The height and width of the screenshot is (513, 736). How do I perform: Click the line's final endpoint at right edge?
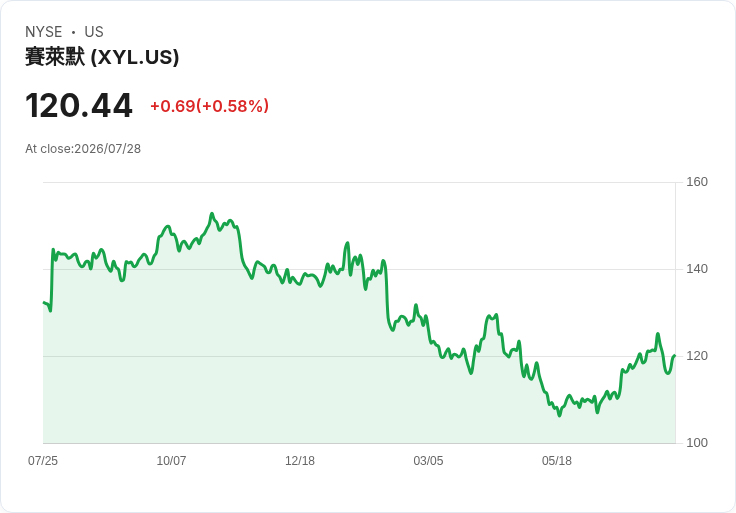(x=675, y=356)
